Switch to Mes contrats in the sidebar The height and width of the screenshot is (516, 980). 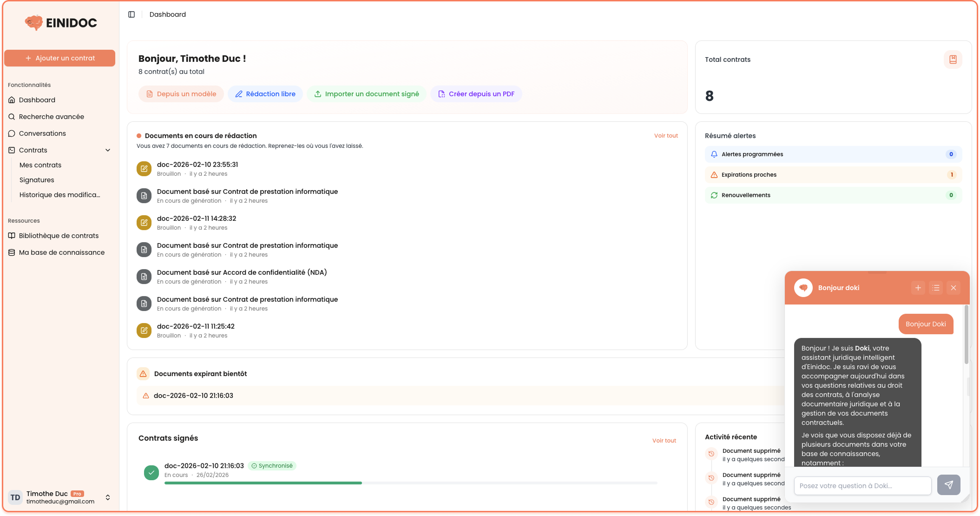click(x=40, y=165)
